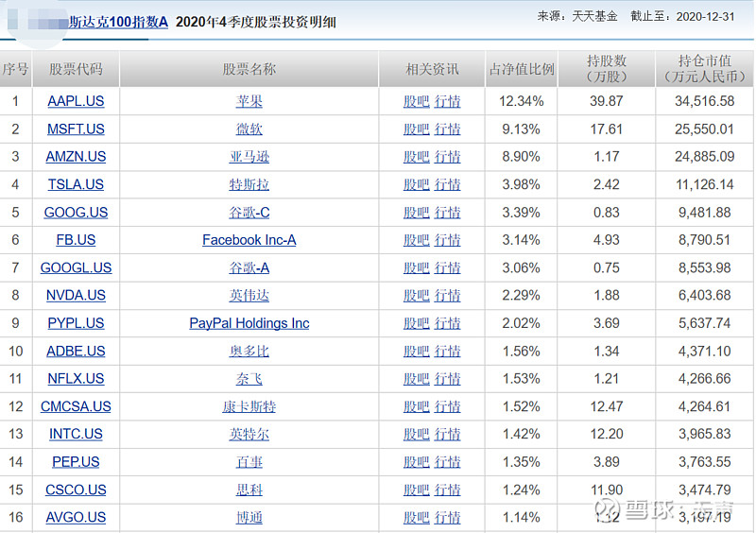This screenshot has height=533, width=756.
Task: Open 股吧 link in the AVGO.US row
Action: (x=417, y=518)
